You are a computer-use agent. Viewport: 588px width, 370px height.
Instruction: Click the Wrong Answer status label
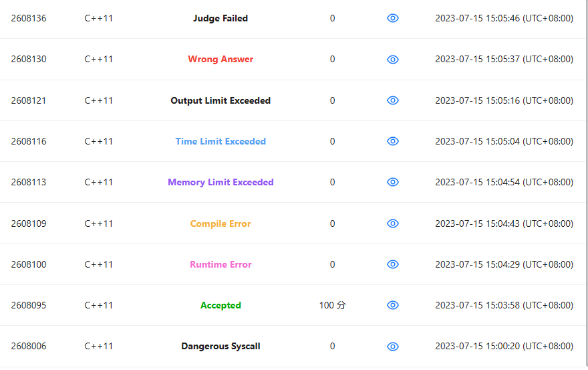click(x=220, y=60)
